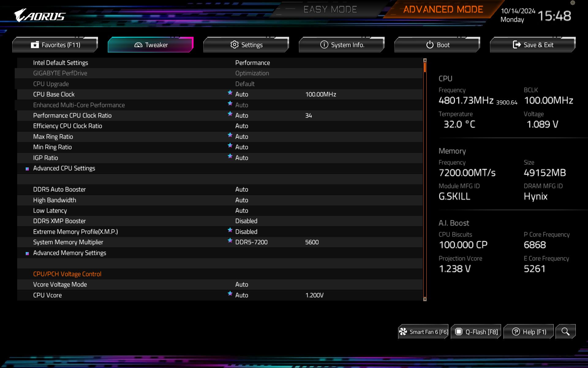Screen dimensions: 588x368
Task: Open the Favorites (F11) tab
Action: 55,45
